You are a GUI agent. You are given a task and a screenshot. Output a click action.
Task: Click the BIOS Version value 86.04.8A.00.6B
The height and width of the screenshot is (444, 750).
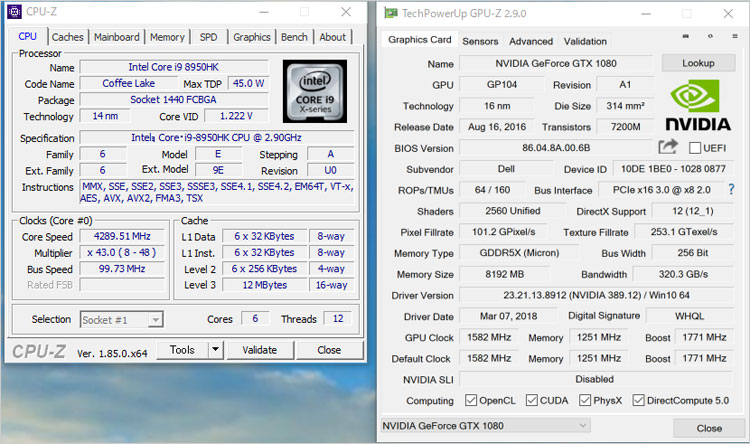[x=556, y=147]
